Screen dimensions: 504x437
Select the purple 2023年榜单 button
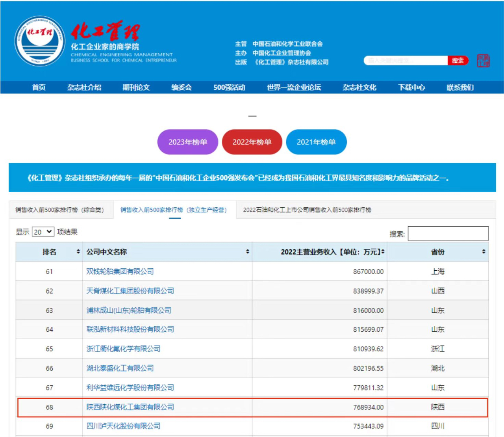coord(188,142)
